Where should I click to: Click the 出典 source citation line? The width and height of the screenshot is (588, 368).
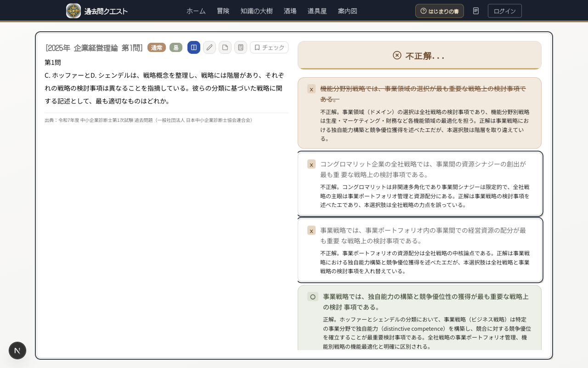(x=148, y=120)
